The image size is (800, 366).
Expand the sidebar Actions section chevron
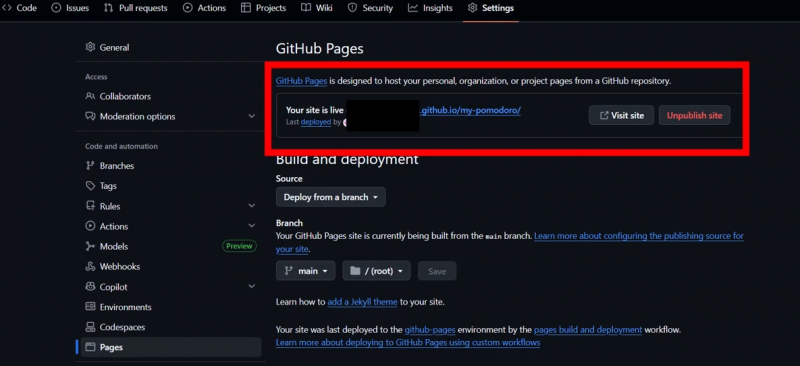[252, 226]
